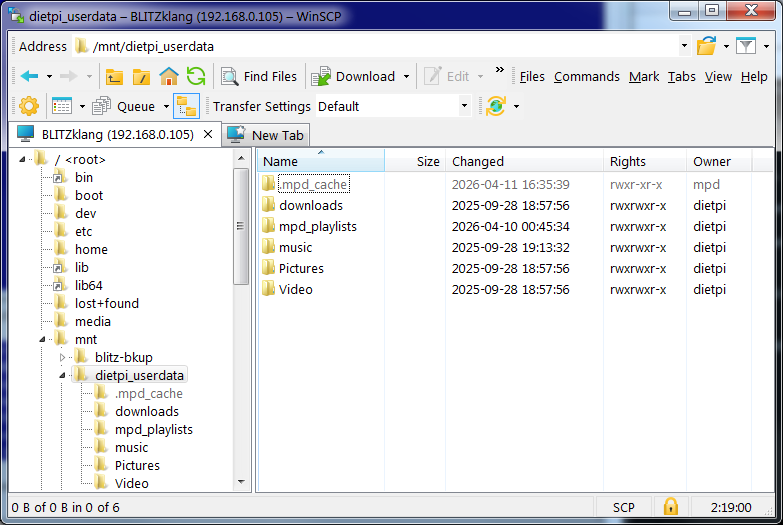Expand the blitz-bkup tree node
The image size is (783, 525).
pos(62,358)
